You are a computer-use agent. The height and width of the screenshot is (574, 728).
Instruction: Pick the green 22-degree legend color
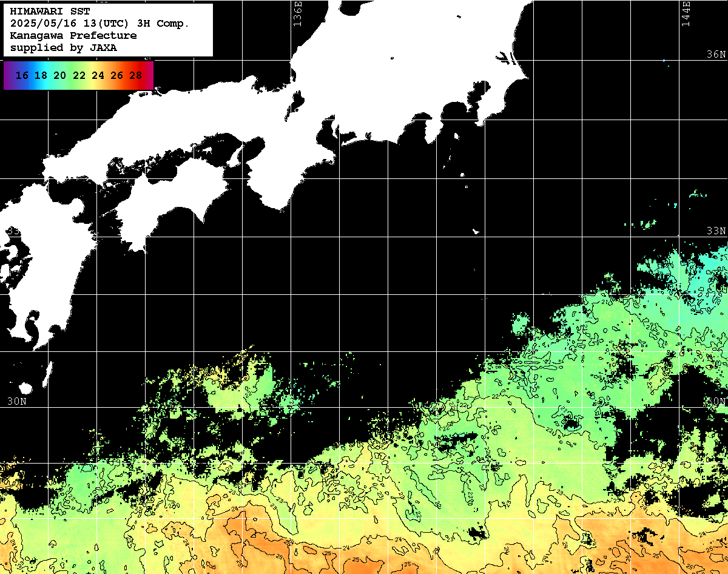coord(78,75)
